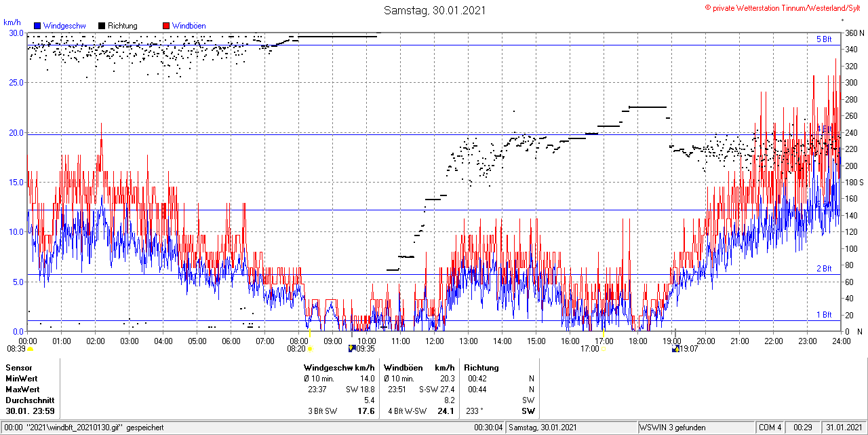Click the red Windböen legend square
Viewport: 868px width, 435px height.
[165, 26]
